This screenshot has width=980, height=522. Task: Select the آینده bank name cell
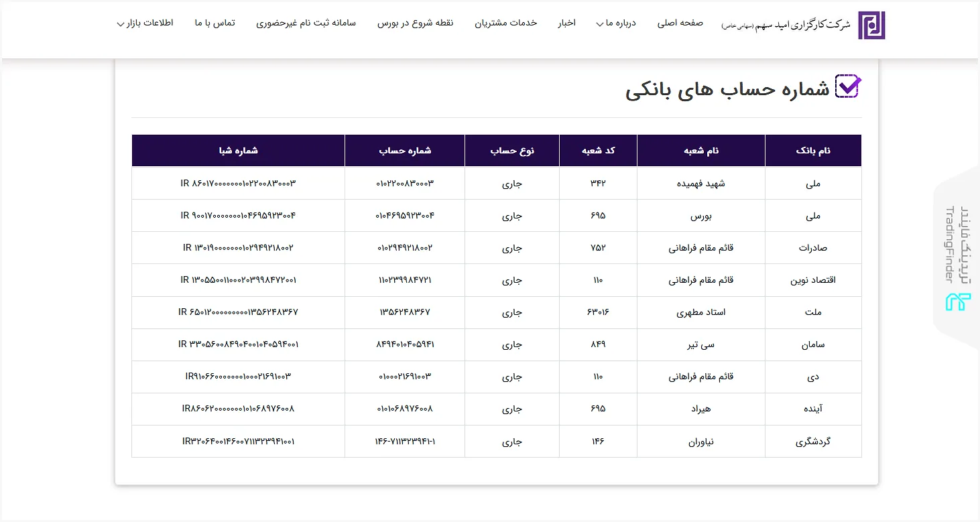(x=813, y=409)
